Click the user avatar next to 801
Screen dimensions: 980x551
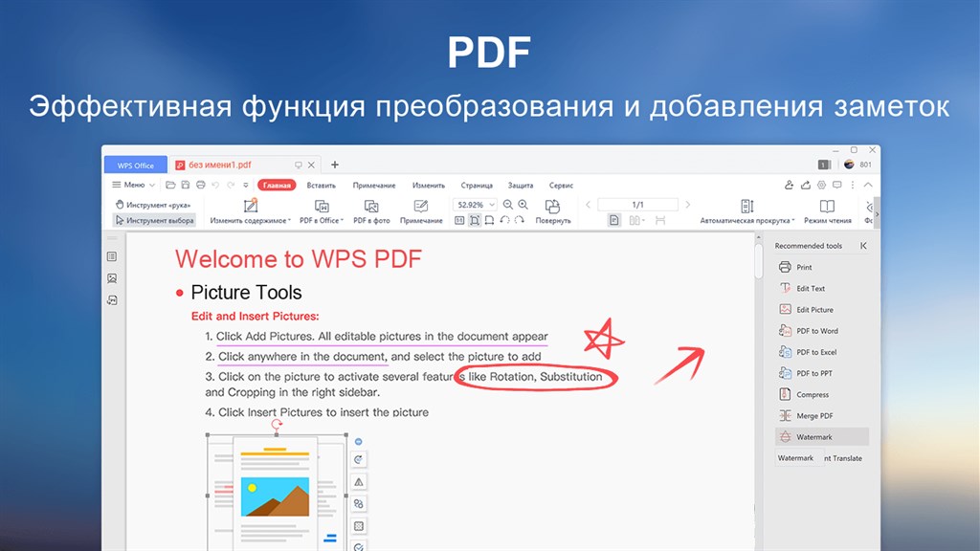point(849,165)
